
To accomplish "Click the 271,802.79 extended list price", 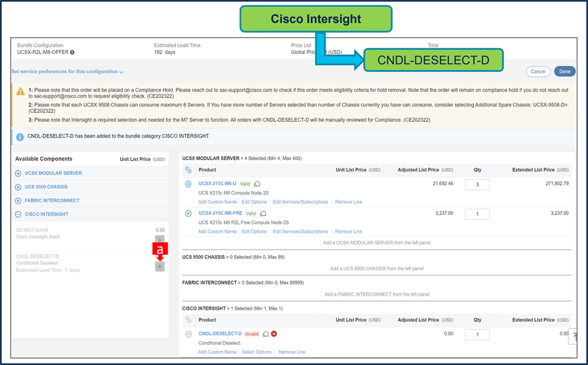I will click(557, 184).
